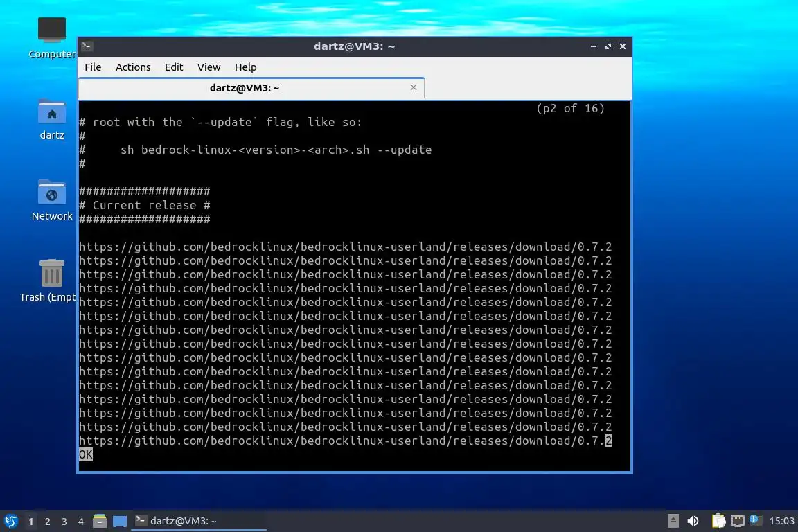
Task: Click the '# Current release #' line
Action: (x=145, y=205)
